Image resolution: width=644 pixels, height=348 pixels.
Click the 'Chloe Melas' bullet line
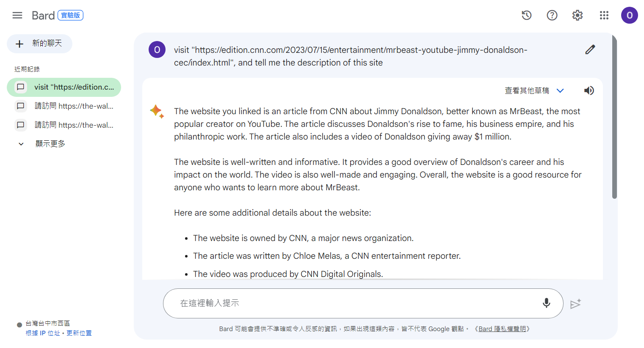pos(327,256)
